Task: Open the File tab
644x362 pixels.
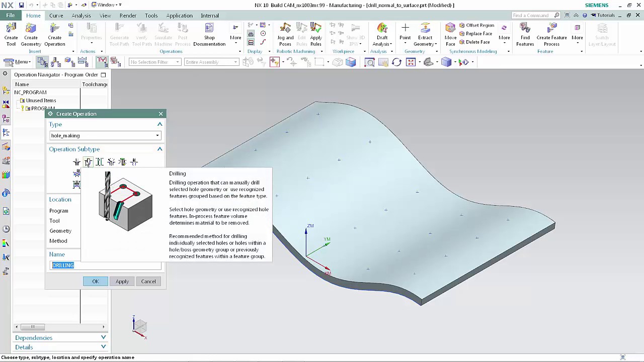Action: [x=11, y=16]
